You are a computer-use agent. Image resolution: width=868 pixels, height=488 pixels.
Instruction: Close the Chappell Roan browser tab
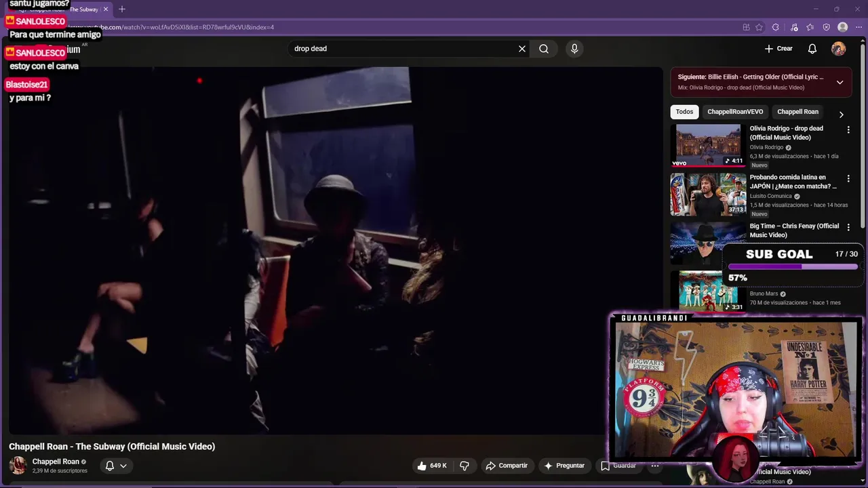pos(106,9)
